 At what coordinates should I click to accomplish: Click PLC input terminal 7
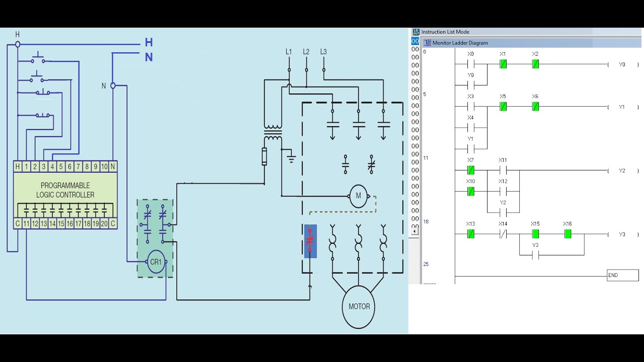(x=78, y=166)
